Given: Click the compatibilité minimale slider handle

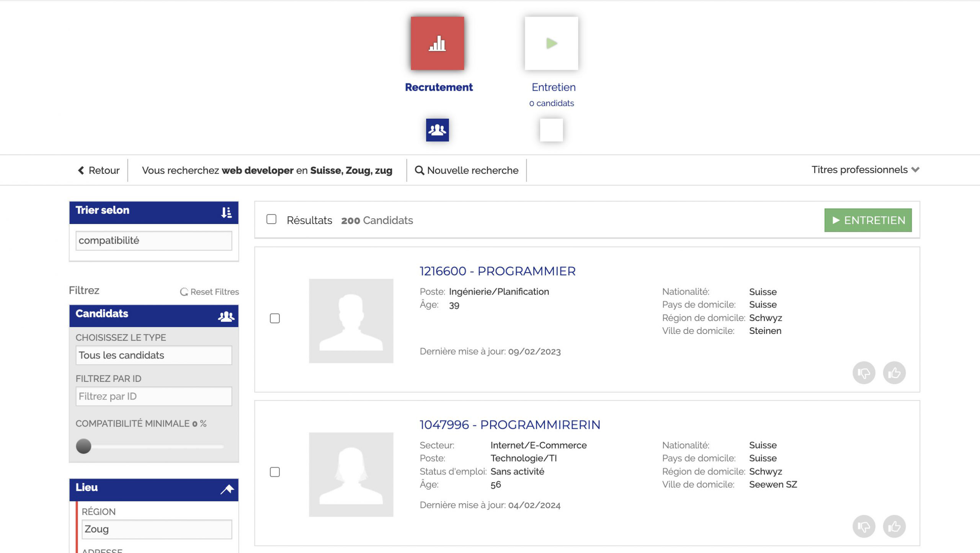Looking at the screenshot, I should click(83, 446).
